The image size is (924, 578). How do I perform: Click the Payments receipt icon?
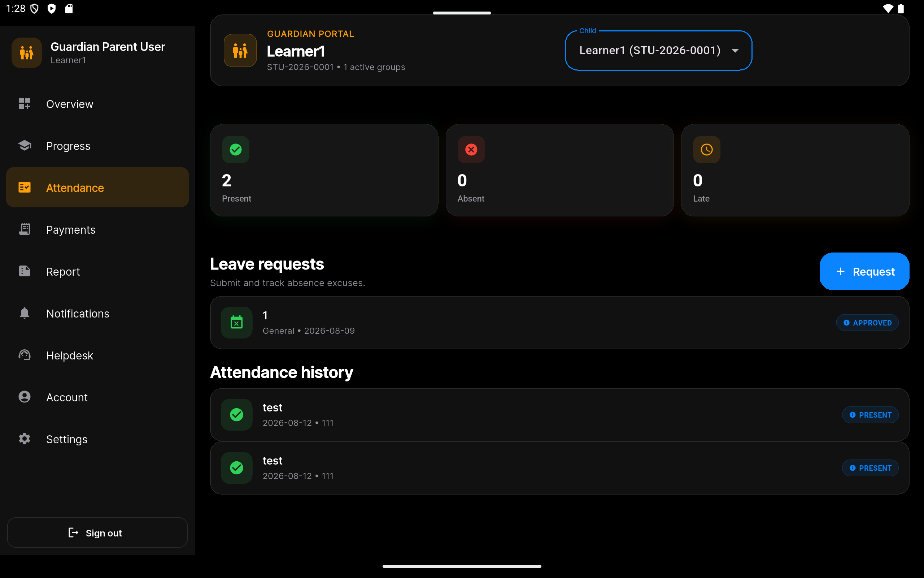point(25,229)
